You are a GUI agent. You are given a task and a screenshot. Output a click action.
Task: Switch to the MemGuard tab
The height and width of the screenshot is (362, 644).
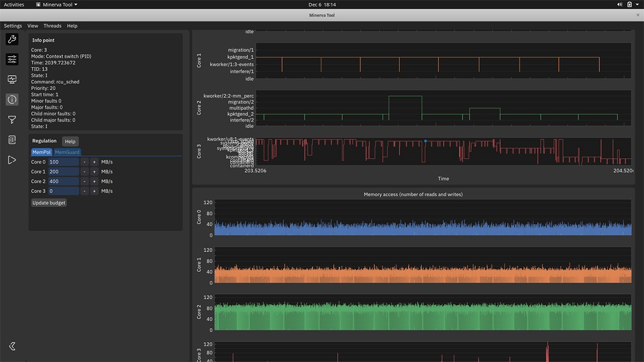coord(67,152)
